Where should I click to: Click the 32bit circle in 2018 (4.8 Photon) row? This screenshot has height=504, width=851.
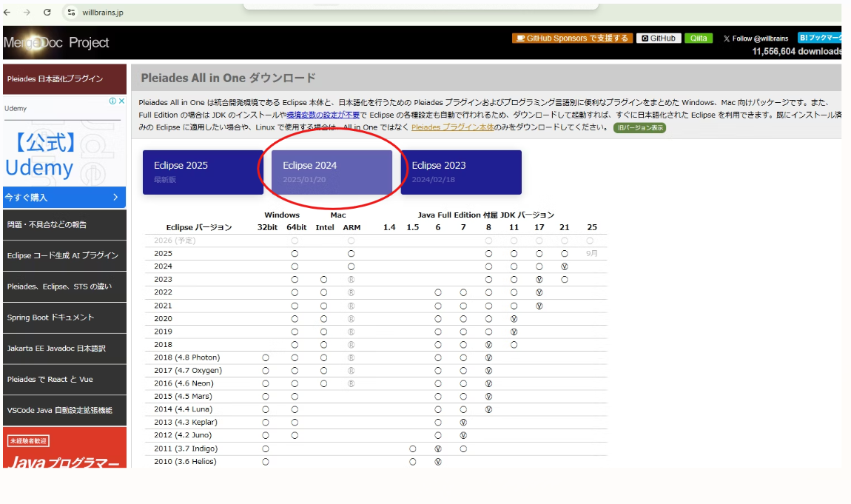tap(266, 357)
